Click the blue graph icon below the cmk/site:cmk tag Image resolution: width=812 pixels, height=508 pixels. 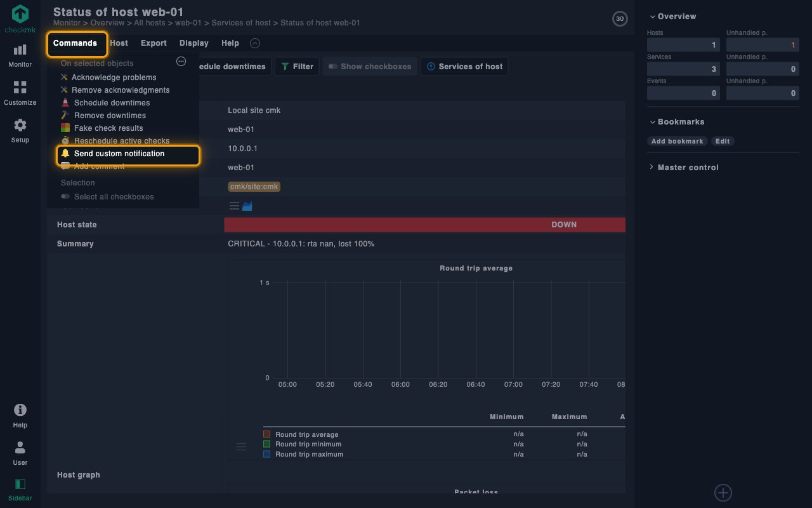[247, 206]
